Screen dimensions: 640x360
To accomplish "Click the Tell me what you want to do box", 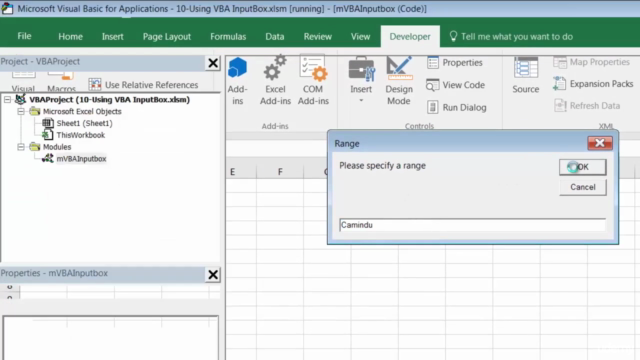I will [517, 36].
